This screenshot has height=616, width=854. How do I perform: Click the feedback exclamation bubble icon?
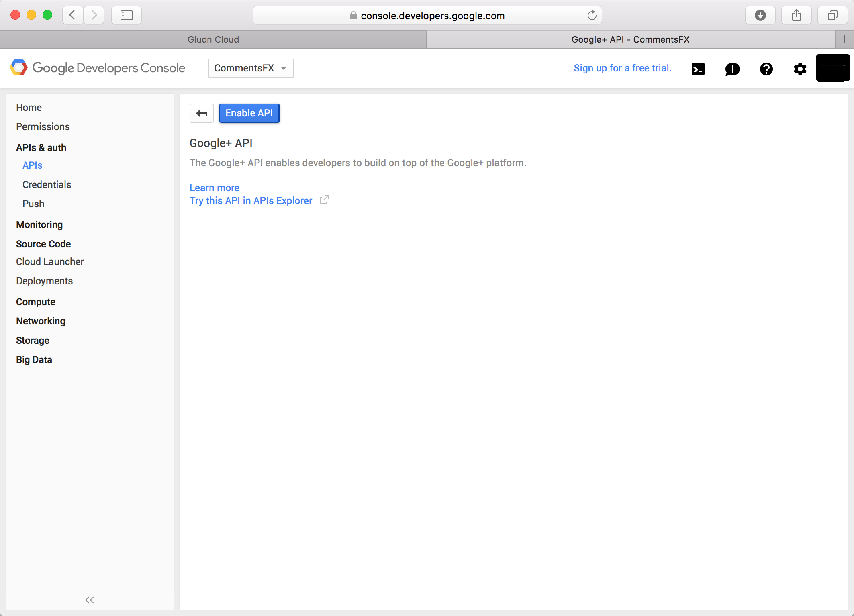coord(732,69)
